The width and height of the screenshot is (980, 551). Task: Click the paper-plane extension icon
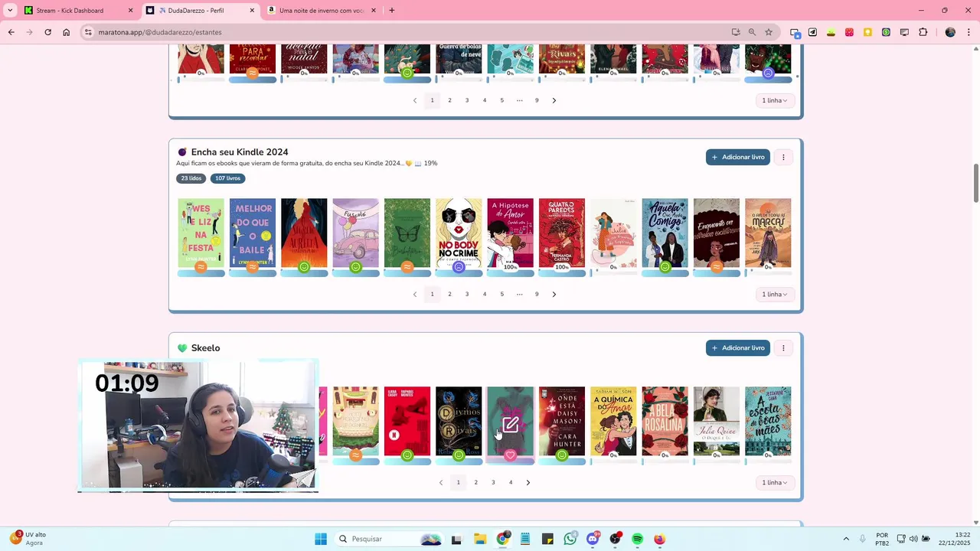812,32
